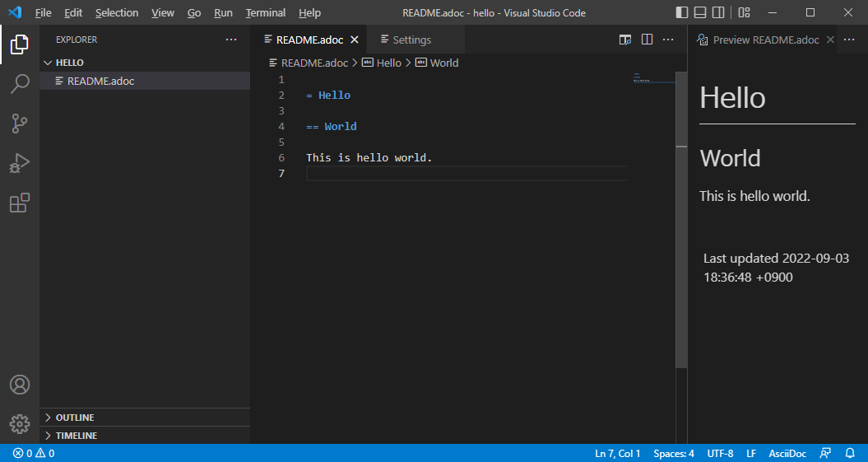Open notifications bell in status bar
This screenshot has height=462, width=868.
(x=850, y=453)
